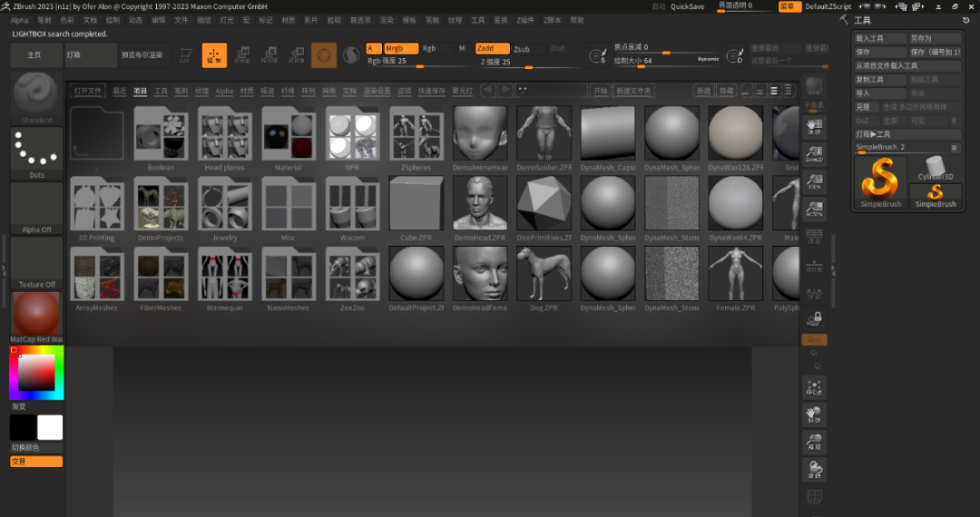The height and width of the screenshot is (517, 980).
Task: Select the Cylinder3D tool icon
Action: pyautogui.click(x=936, y=167)
